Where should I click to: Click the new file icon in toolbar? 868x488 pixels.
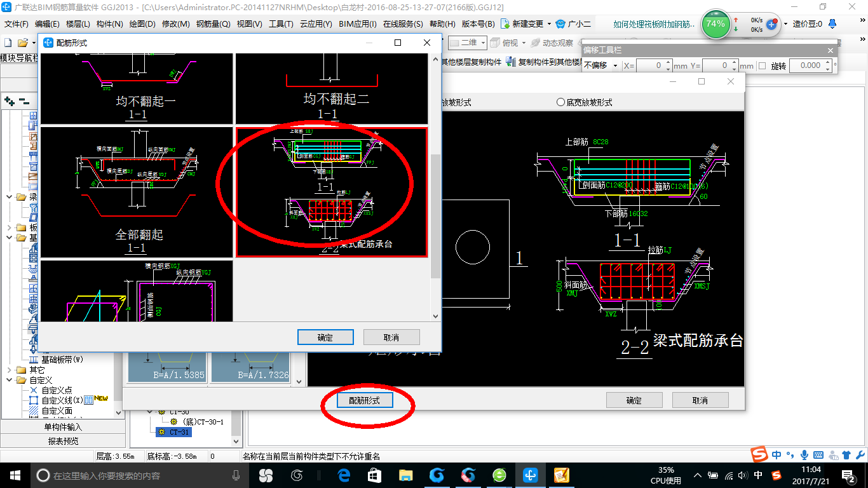[8, 43]
